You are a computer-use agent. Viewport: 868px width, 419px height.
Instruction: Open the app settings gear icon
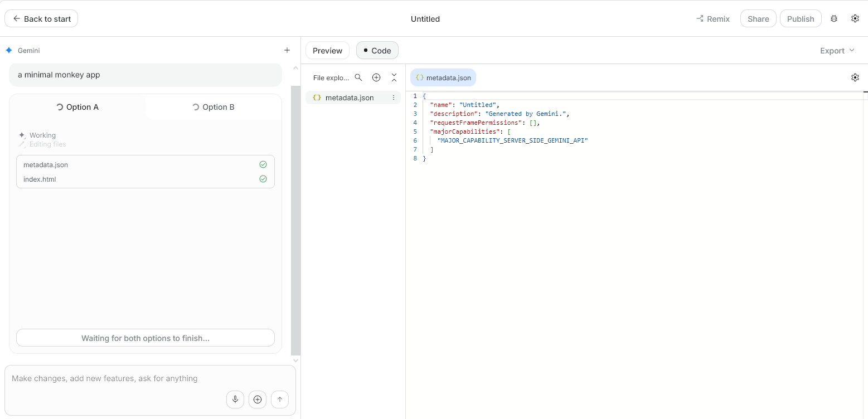coord(855,18)
